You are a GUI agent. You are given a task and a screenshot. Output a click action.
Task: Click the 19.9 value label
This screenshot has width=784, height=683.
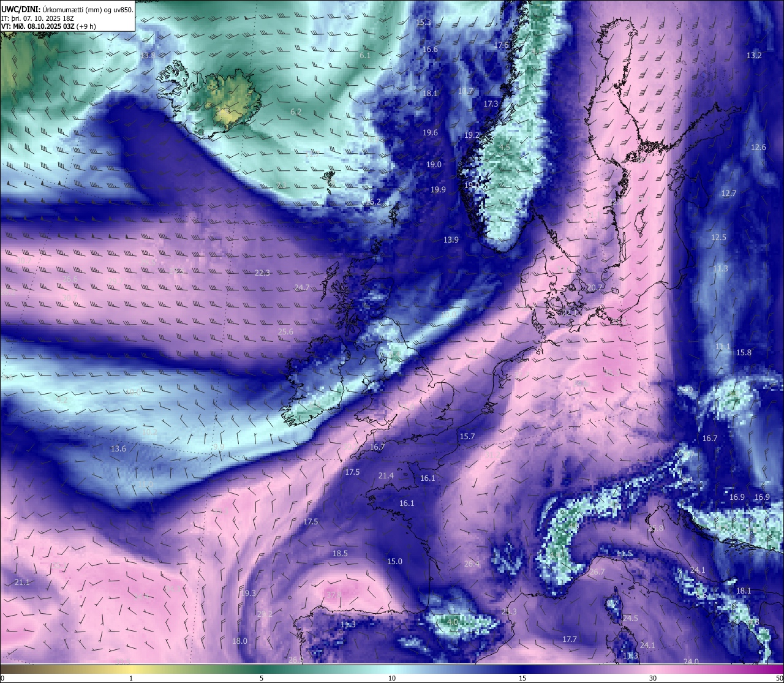[438, 190]
